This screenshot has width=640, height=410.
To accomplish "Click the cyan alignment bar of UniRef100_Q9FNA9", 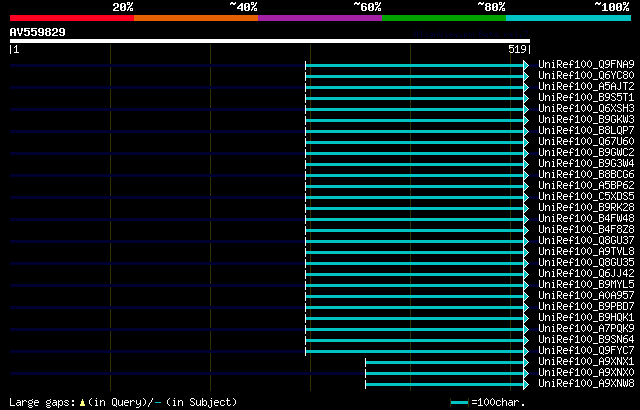I will [x=415, y=65].
